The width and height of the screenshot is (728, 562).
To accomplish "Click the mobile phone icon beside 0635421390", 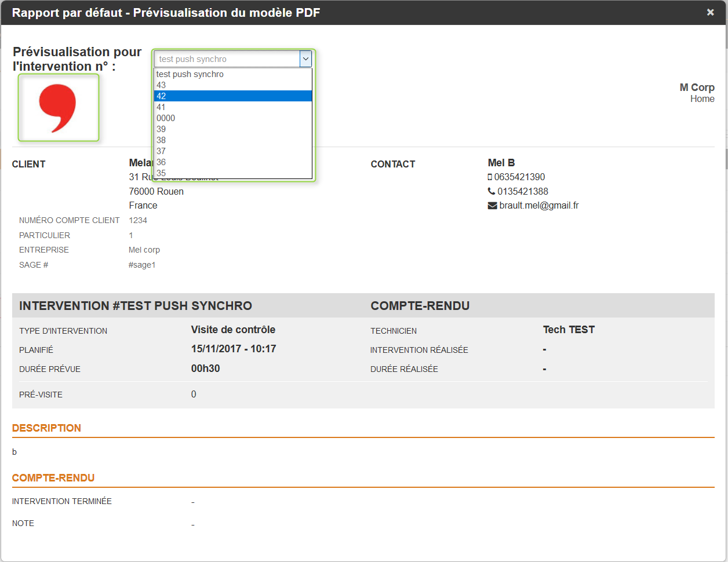I will pos(490,177).
